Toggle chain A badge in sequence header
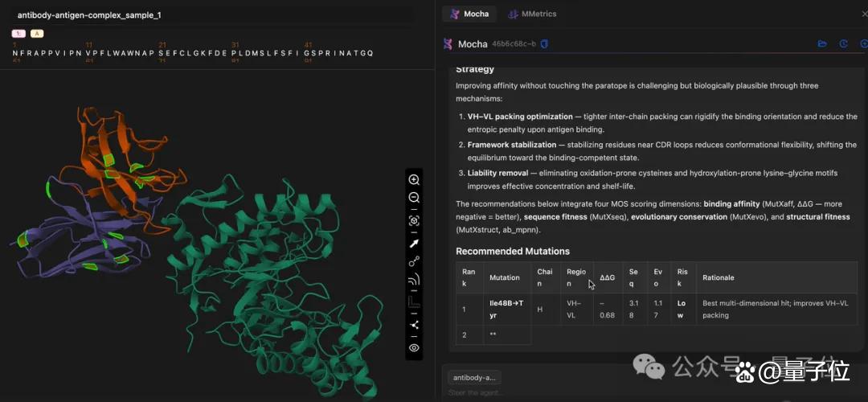 pyautogui.click(x=36, y=34)
